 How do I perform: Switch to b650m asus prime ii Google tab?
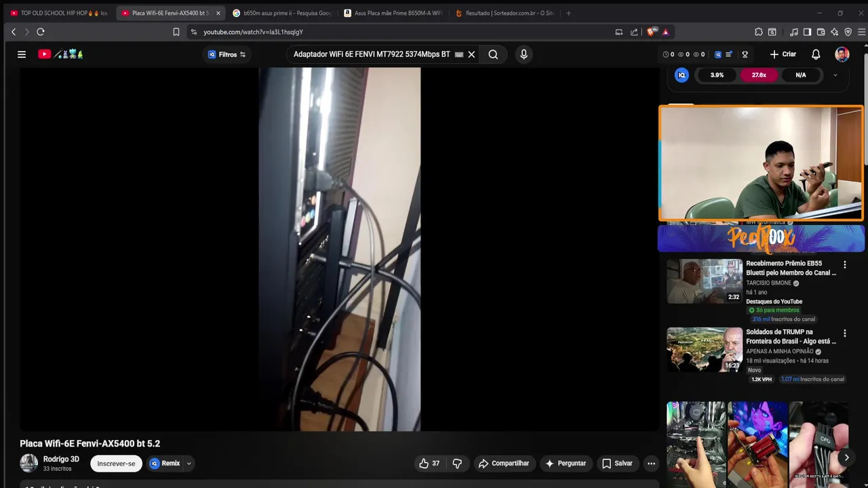click(282, 13)
